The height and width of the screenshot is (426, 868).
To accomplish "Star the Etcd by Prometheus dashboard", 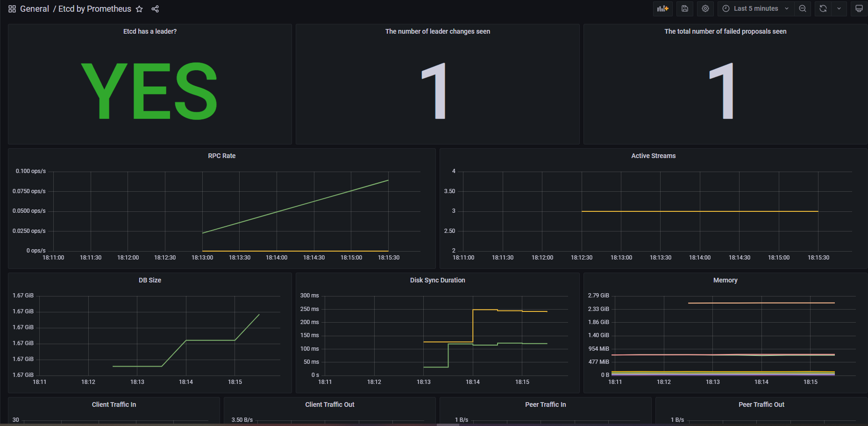I will coord(139,9).
